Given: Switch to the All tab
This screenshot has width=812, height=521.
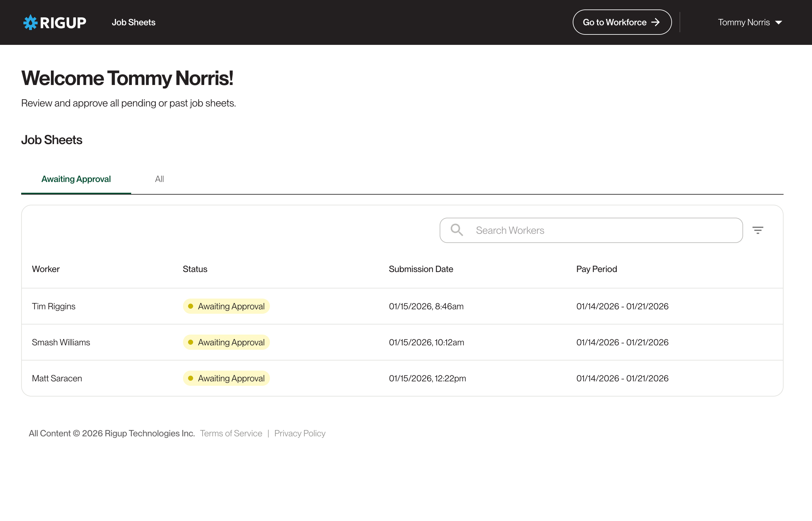Looking at the screenshot, I should click(x=159, y=179).
